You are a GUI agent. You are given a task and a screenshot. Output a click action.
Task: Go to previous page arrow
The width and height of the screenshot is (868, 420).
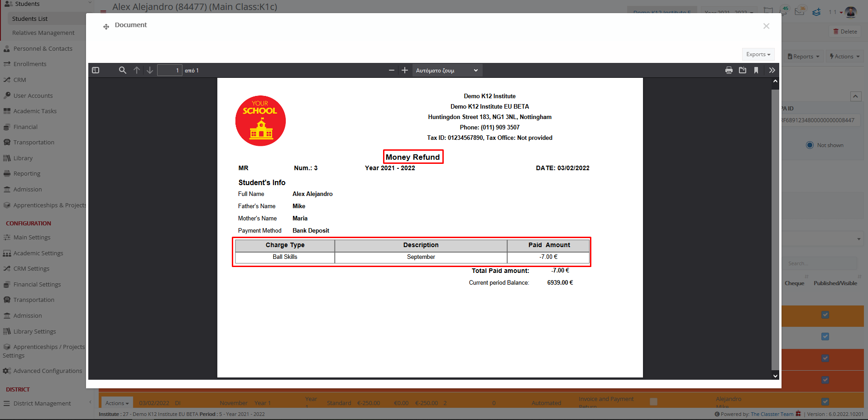pyautogui.click(x=137, y=70)
